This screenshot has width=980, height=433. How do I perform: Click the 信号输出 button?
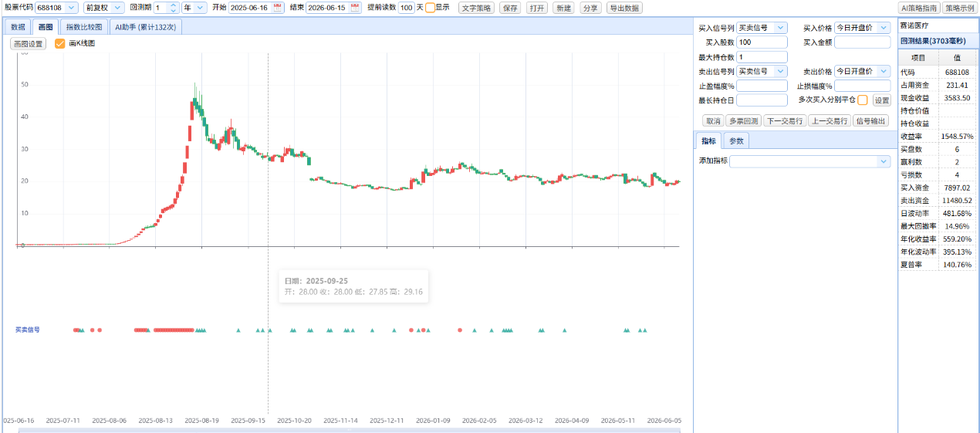[870, 121]
